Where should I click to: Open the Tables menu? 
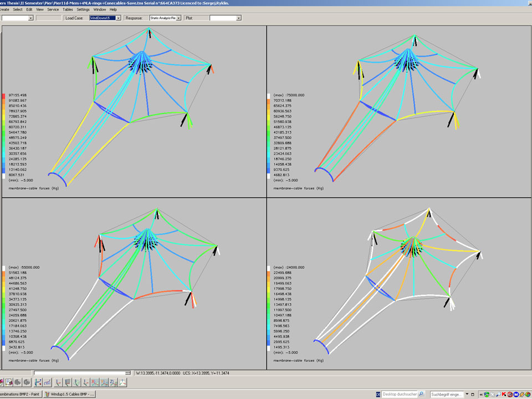click(x=68, y=9)
